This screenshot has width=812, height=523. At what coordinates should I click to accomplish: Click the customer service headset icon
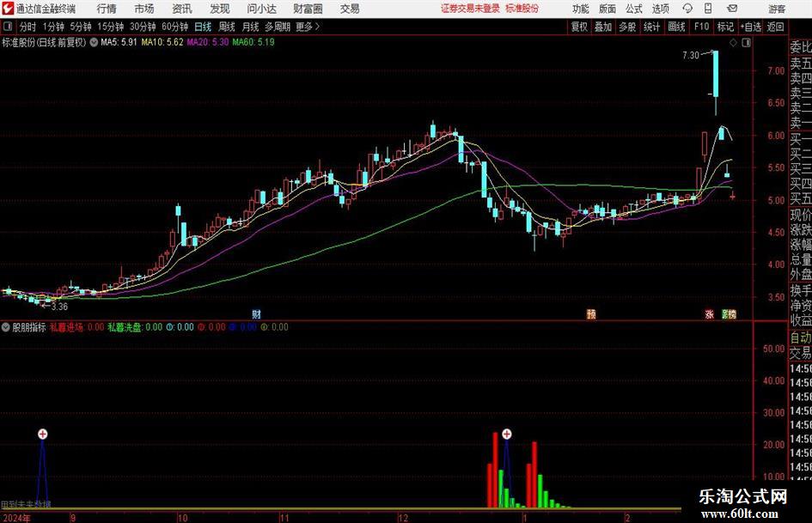pyautogui.click(x=687, y=9)
